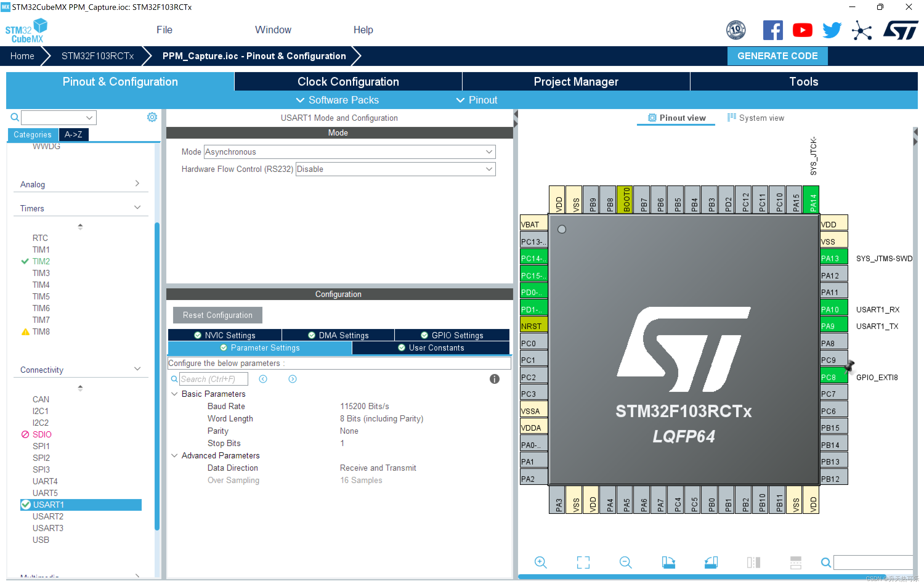Click the zoom out magnifier icon

pyautogui.click(x=626, y=562)
